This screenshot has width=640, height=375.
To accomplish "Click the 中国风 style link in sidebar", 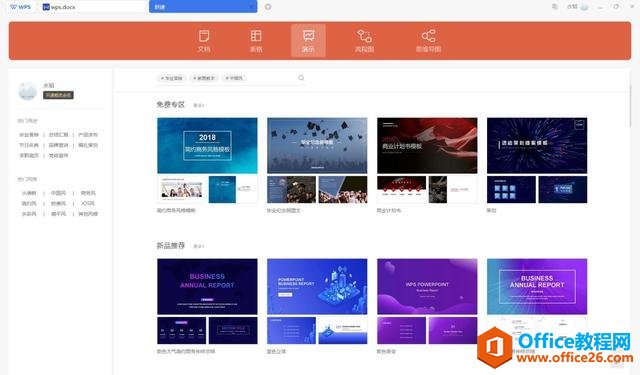I will [x=58, y=193].
